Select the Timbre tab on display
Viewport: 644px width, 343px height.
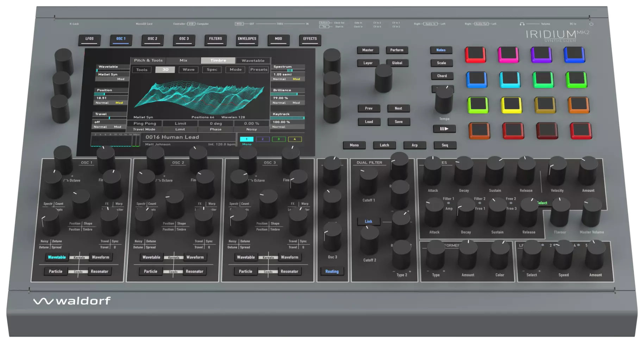(x=218, y=61)
